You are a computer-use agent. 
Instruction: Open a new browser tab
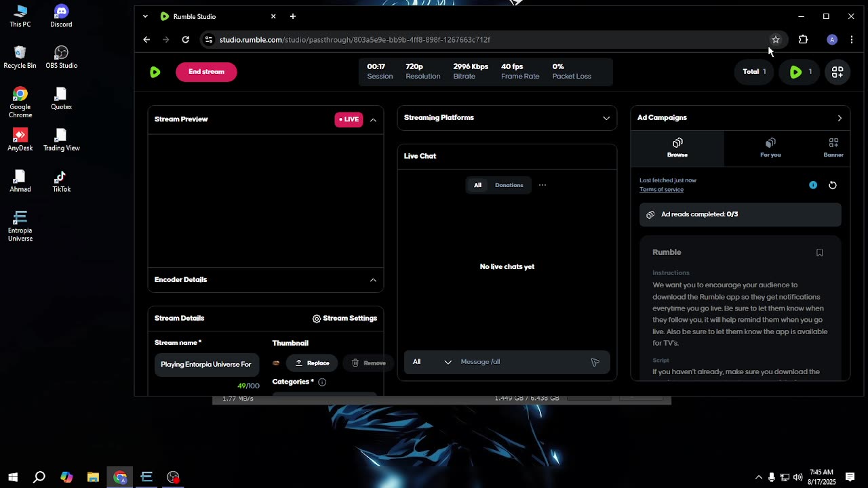(x=293, y=16)
